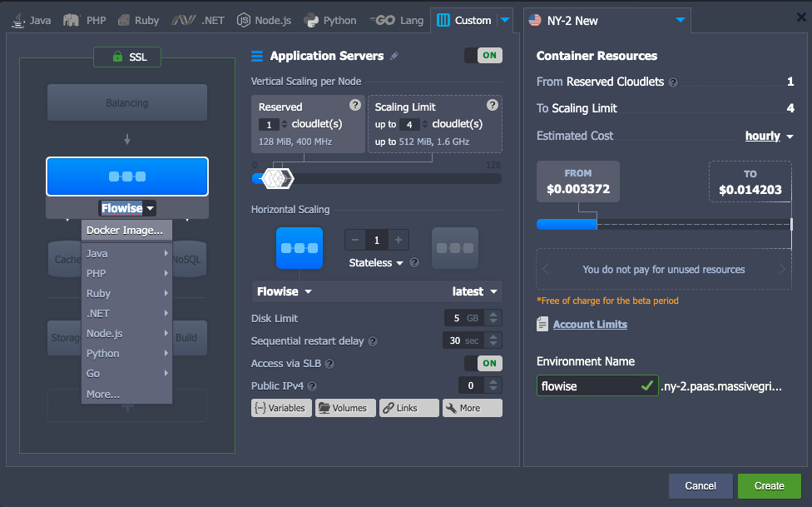The width and height of the screenshot is (812, 507).
Task: Choose More... in the node type menu
Action: (x=126, y=394)
